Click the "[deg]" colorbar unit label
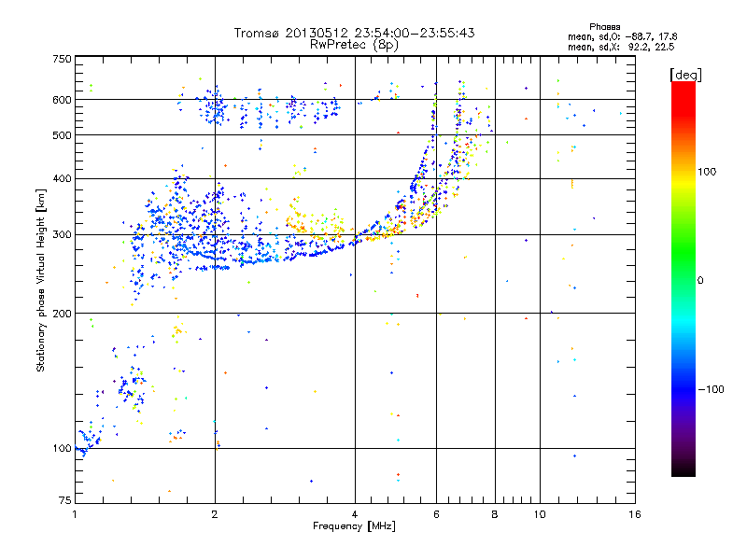The width and height of the screenshot is (747, 560). tap(685, 75)
